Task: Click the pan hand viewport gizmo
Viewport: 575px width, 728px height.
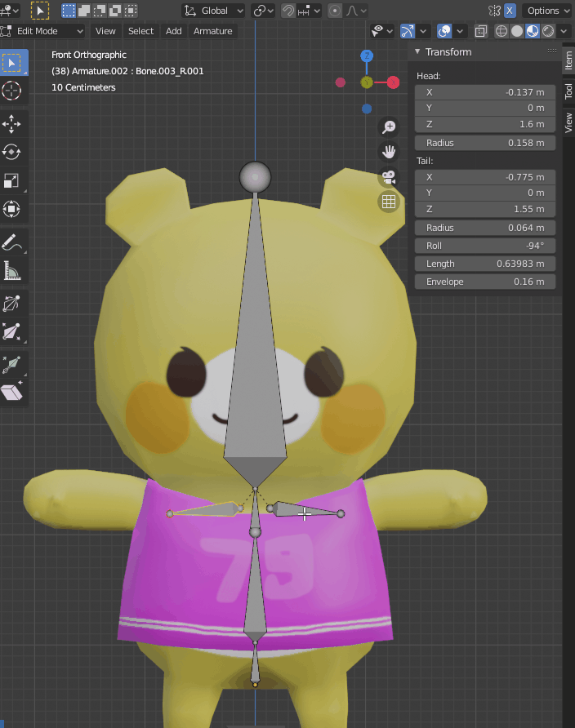Action: (389, 152)
